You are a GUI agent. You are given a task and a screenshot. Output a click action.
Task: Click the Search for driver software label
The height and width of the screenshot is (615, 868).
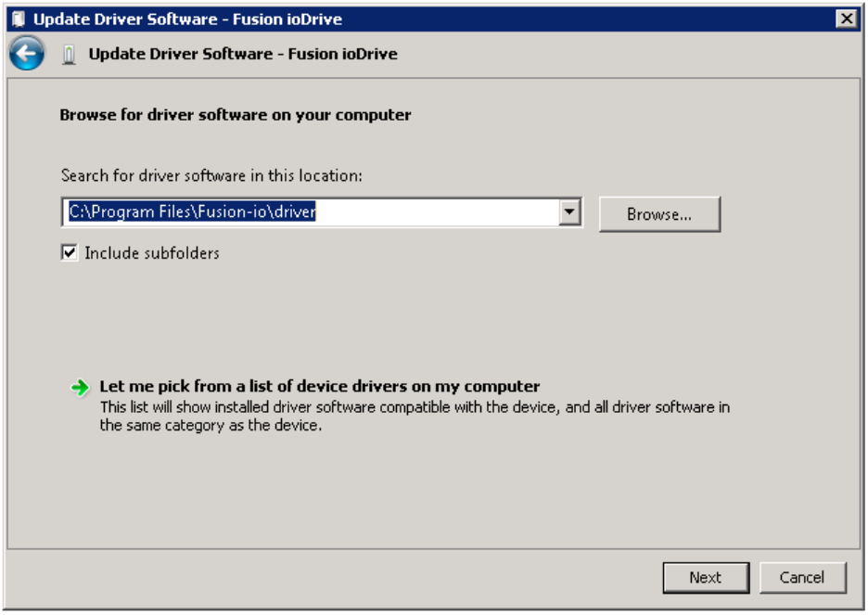[x=211, y=175]
